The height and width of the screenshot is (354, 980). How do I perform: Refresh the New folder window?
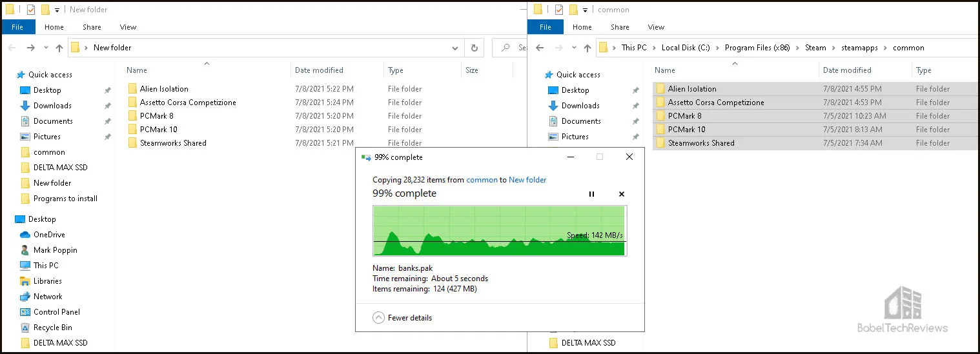coord(474,48)
